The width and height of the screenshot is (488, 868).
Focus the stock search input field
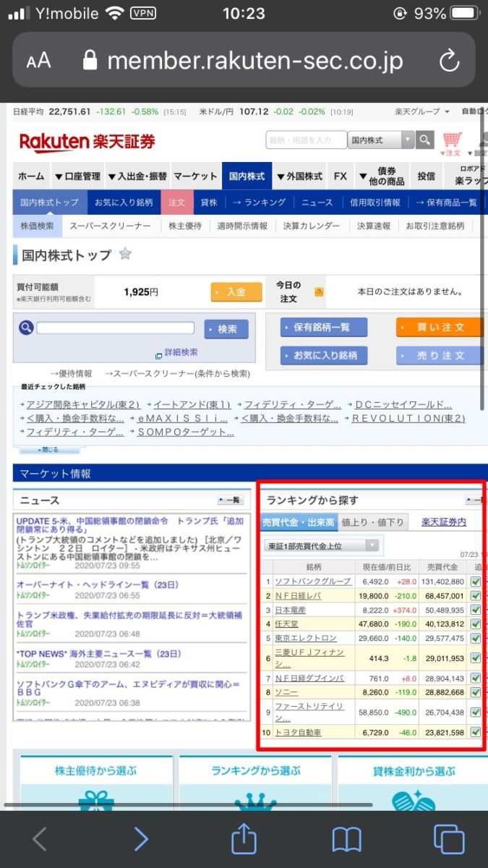tap(116, 328)
